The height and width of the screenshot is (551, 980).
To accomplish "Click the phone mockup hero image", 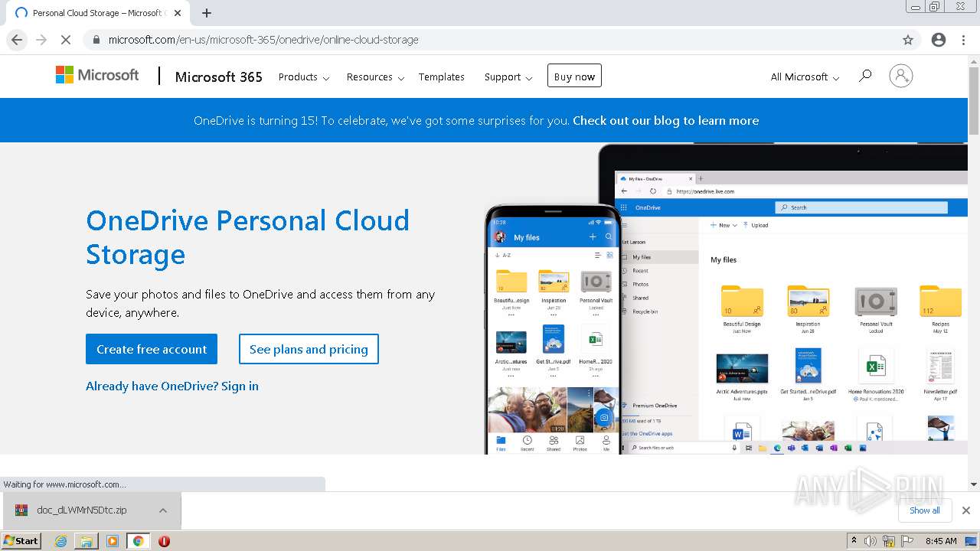I will pos(553,329).
